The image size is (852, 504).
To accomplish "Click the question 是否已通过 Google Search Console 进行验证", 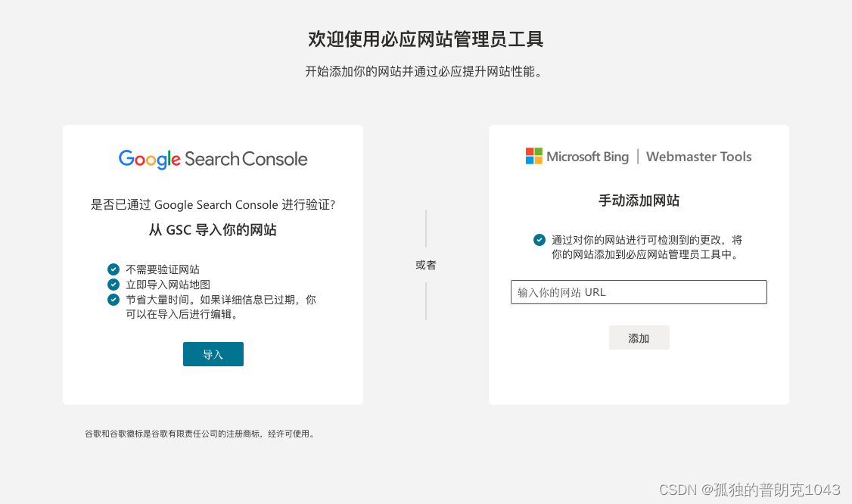I will 213,205.
